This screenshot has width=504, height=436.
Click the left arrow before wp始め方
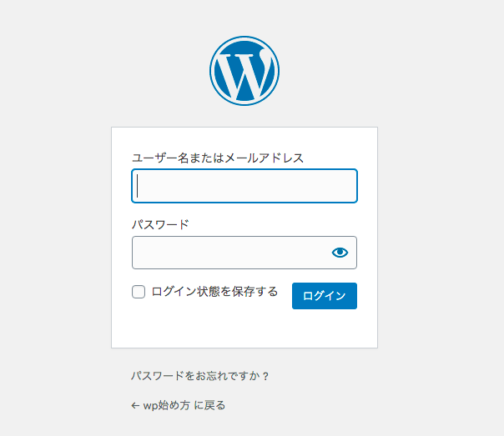[x=135, y=406]
